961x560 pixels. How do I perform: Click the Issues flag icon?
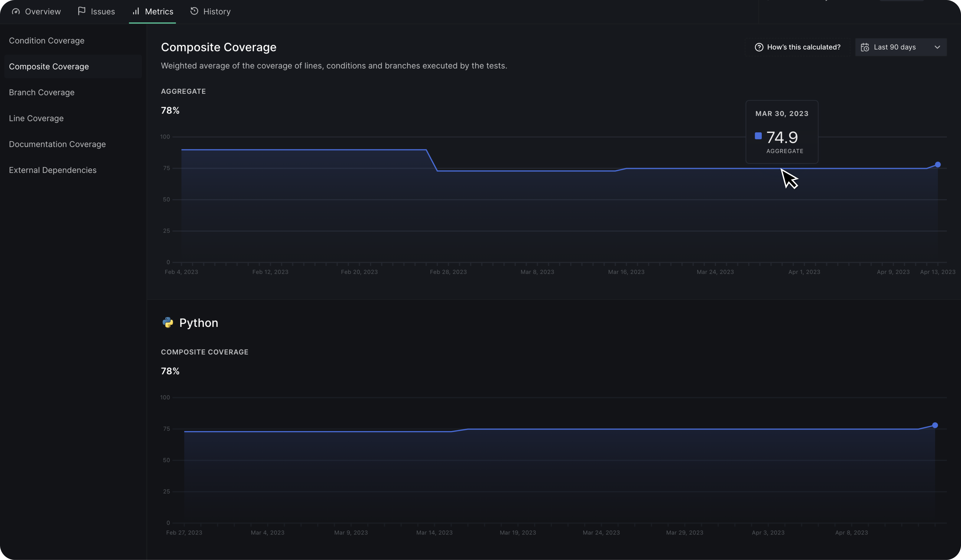click(81, 11)
